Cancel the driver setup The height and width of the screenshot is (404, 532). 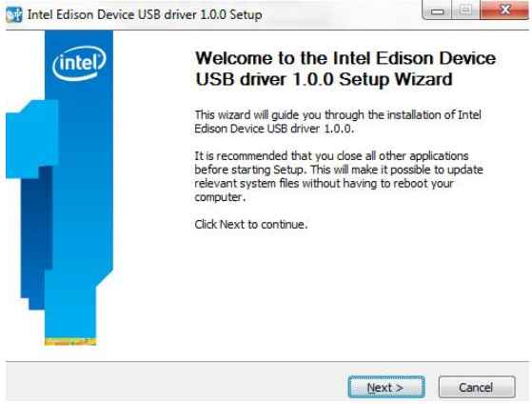tap(477, 387)
